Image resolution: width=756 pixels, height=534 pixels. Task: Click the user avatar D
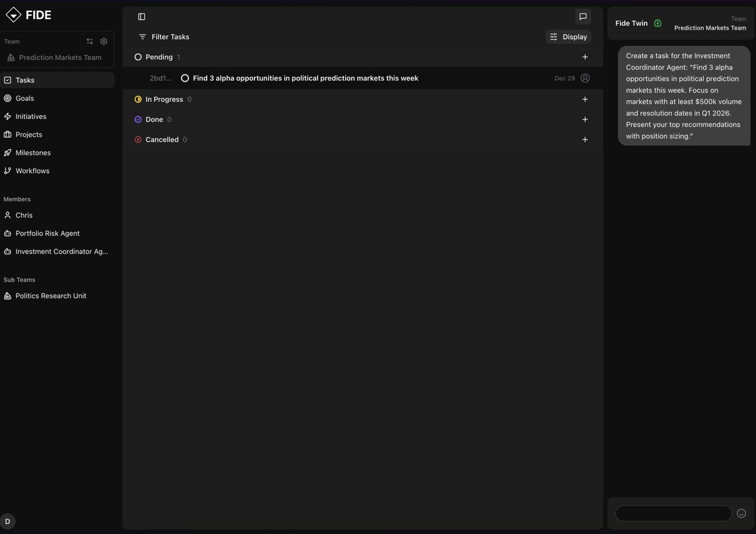(x=8, y=521)
